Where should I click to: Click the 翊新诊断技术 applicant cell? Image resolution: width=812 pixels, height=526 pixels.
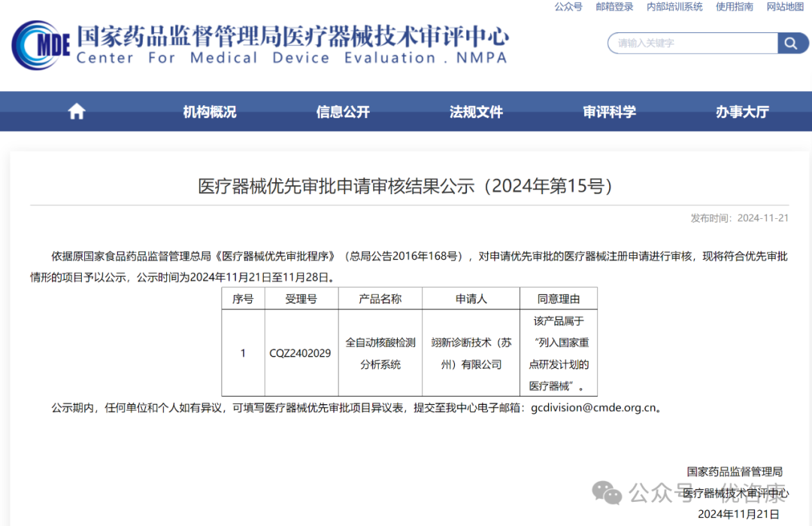[x=471, y=353]
